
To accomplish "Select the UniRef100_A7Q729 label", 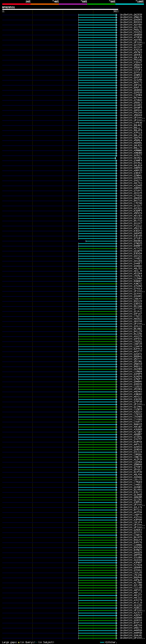I will (x=131, y=50).
